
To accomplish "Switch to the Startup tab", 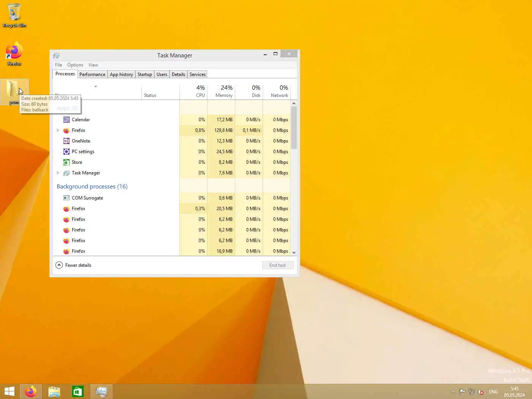I will point(145,74).
